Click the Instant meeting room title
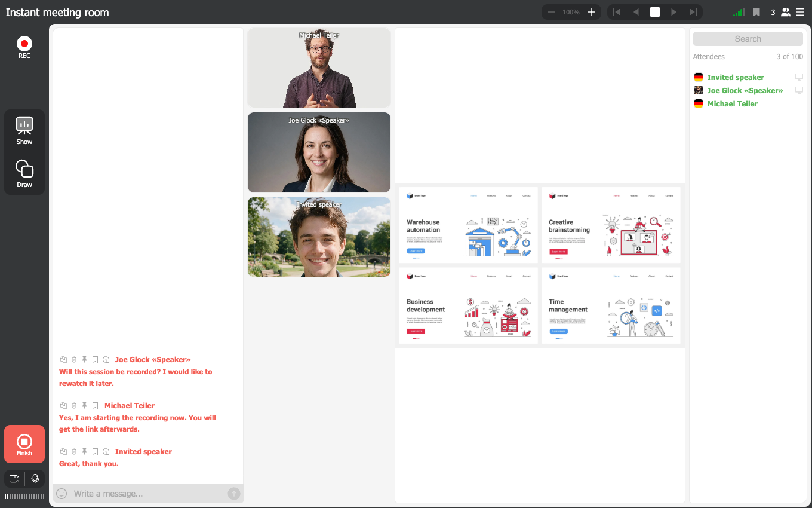This screenshot has width=812, height=508. (x=57, y=13)
